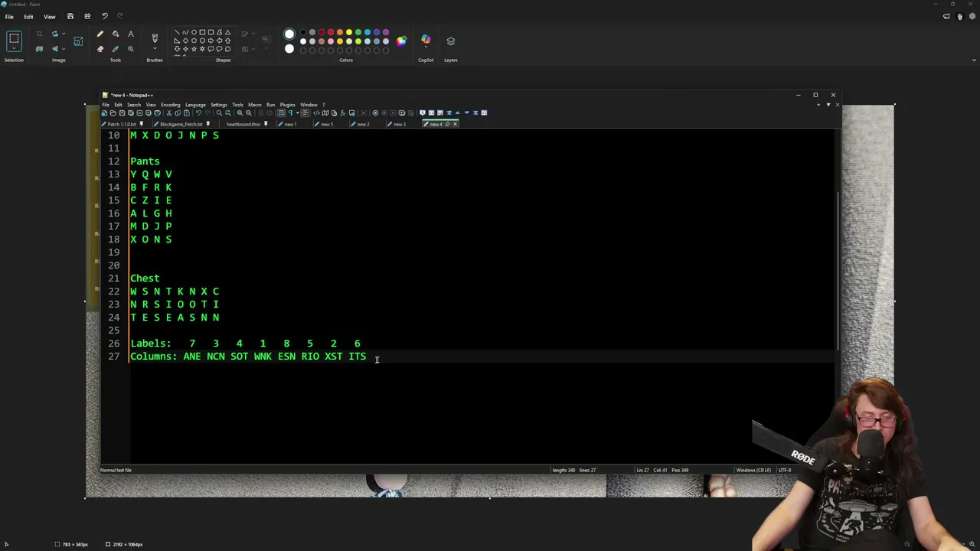980x551 pixels.
Task: Click the Crop tool in Paint's Image group
Action: [39, 34]
